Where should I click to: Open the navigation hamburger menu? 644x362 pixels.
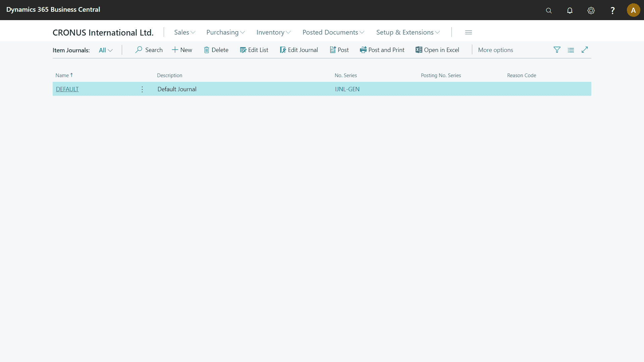click(469, 32)
